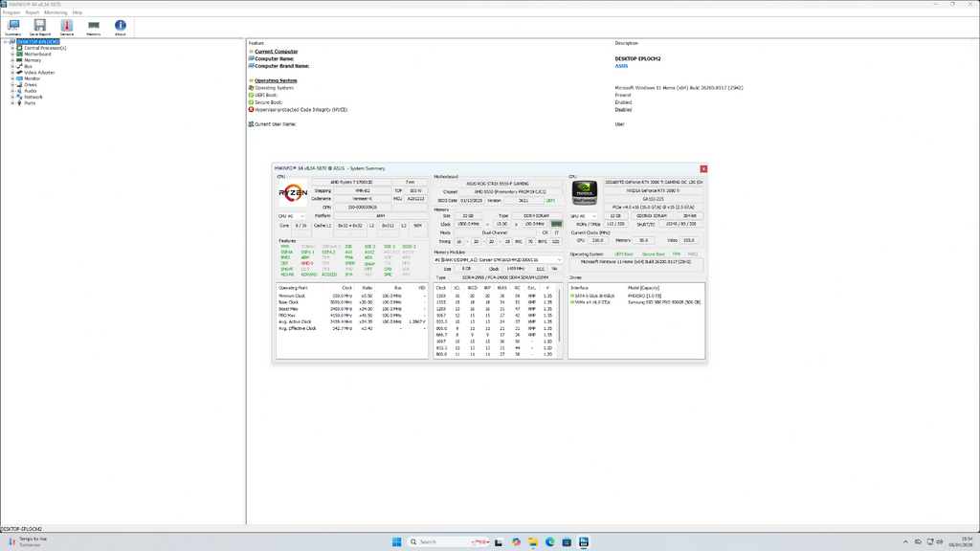Open the memory module selector dropdown

coord(498,260)
